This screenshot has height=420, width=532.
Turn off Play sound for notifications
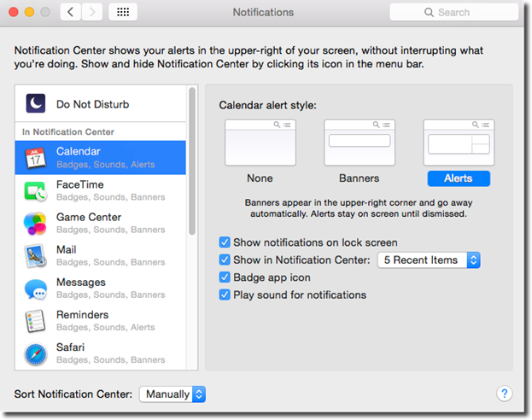coord(225,295)
